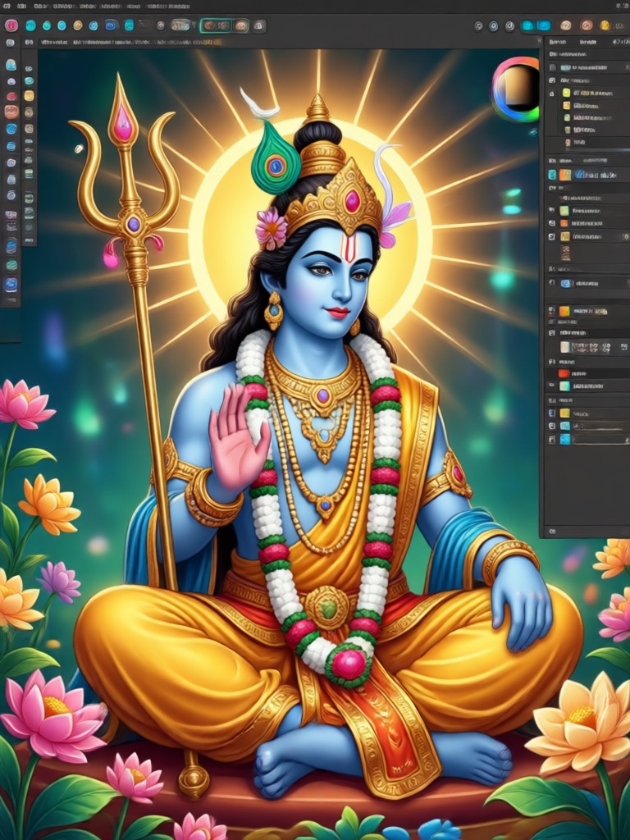The height and width of the screenshot is (840, 630).
Task: Click the small icon in right panel footer
Action: [x=552, y=532]
